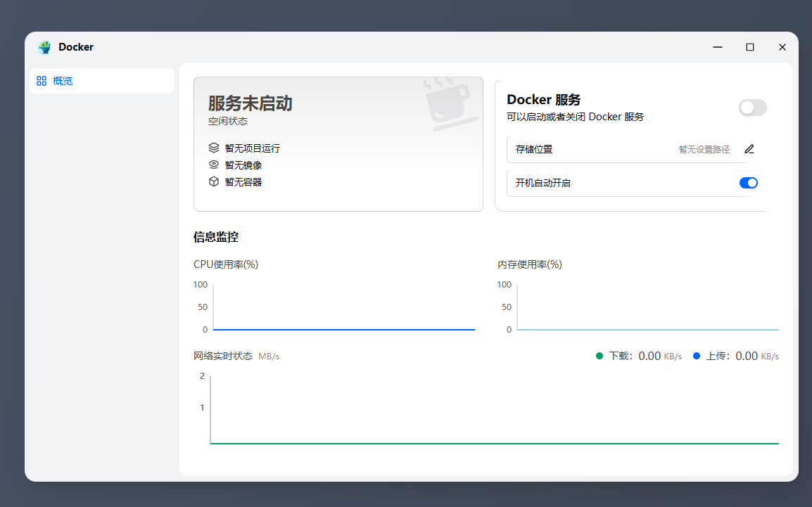This screenshot has height=507, width=812.
Task: Click the layers icon next to 暂无项目运行
Action: click(x=213, y=148)
